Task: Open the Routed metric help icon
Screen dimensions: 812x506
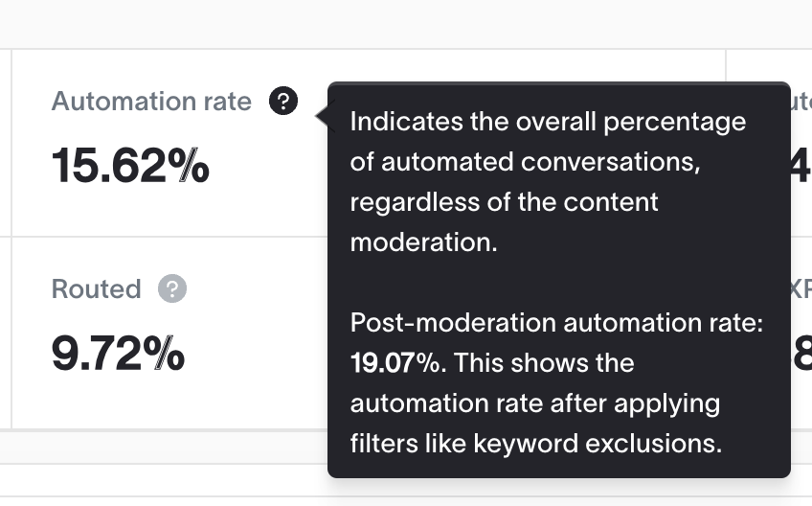Action: click(x=172, y=288)
